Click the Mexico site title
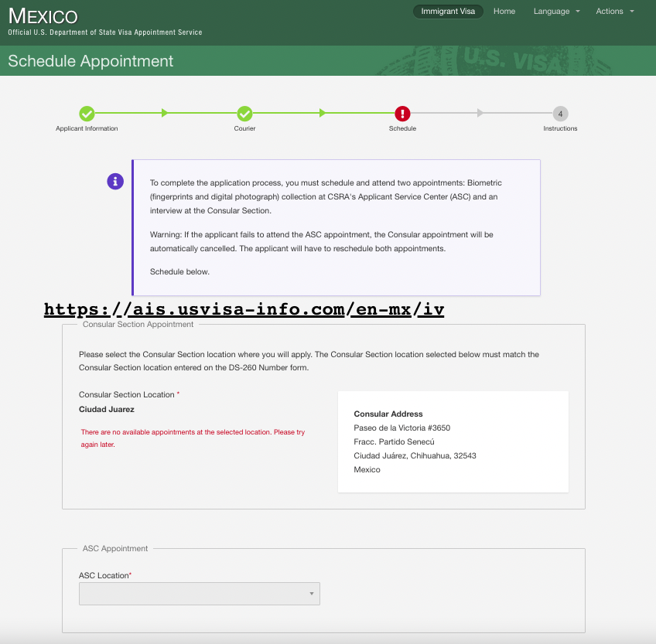This screenshot has width=656, height=644. [x=43, y=16]
